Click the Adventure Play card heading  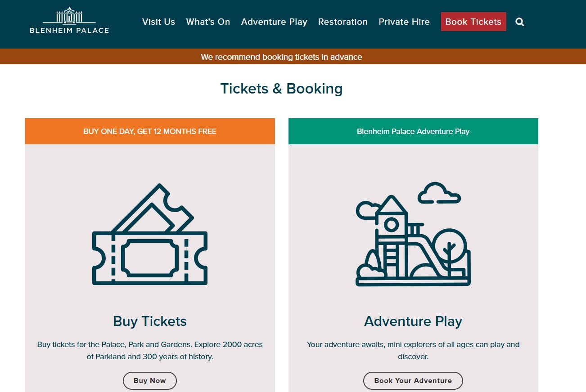[x=413, y=321]
